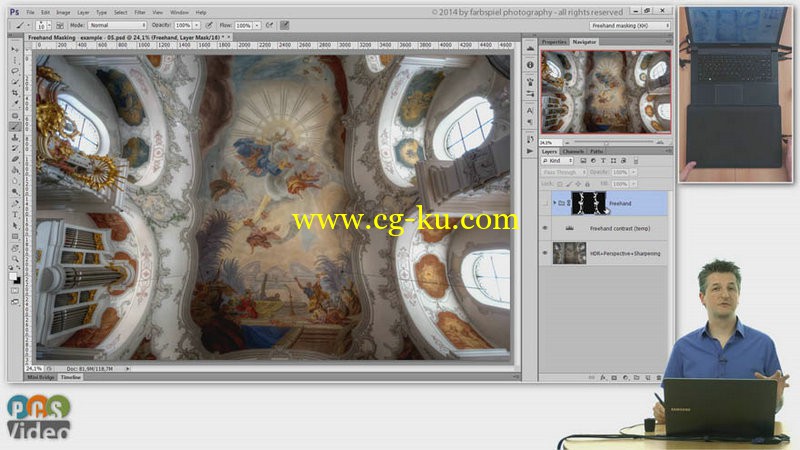Filter layers by type T icon
The width and height of the screenshot is (800, 450).
[x=603, y=161]
